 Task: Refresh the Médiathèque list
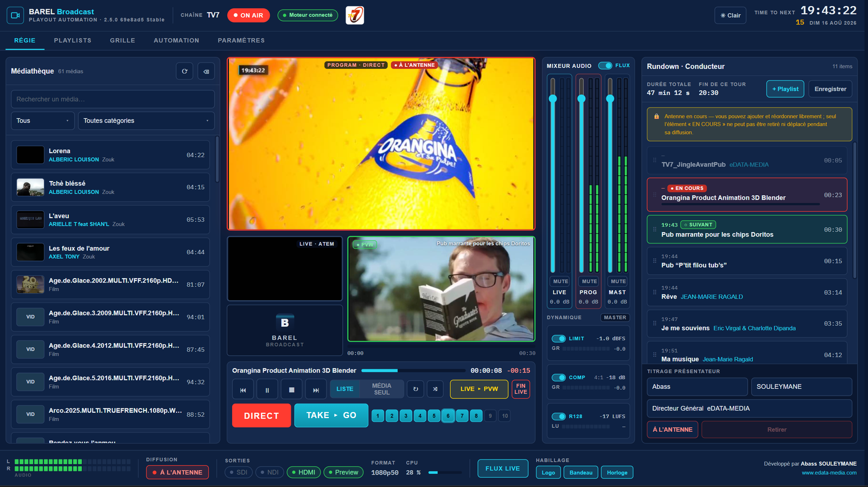[184, 71]
